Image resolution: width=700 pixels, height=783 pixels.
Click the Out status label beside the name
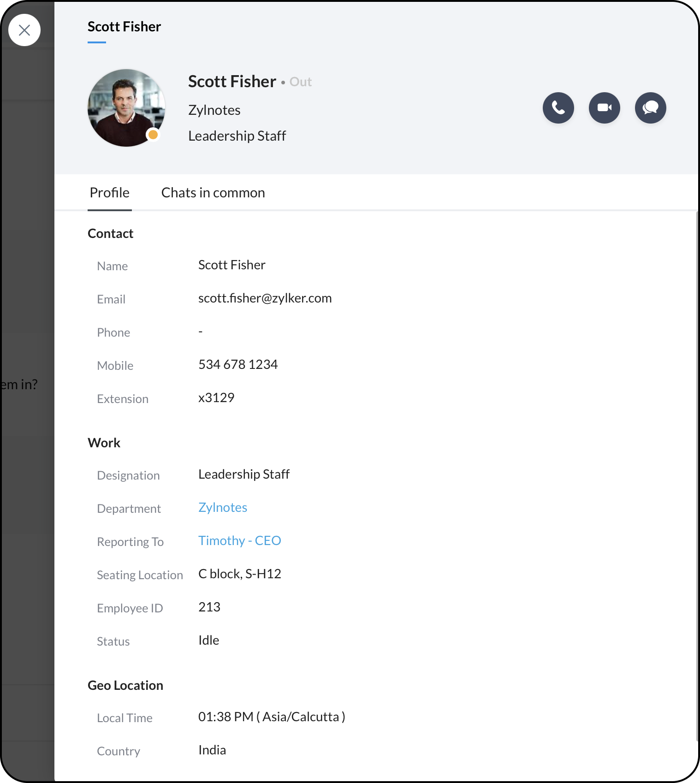(x=301, y=82)
